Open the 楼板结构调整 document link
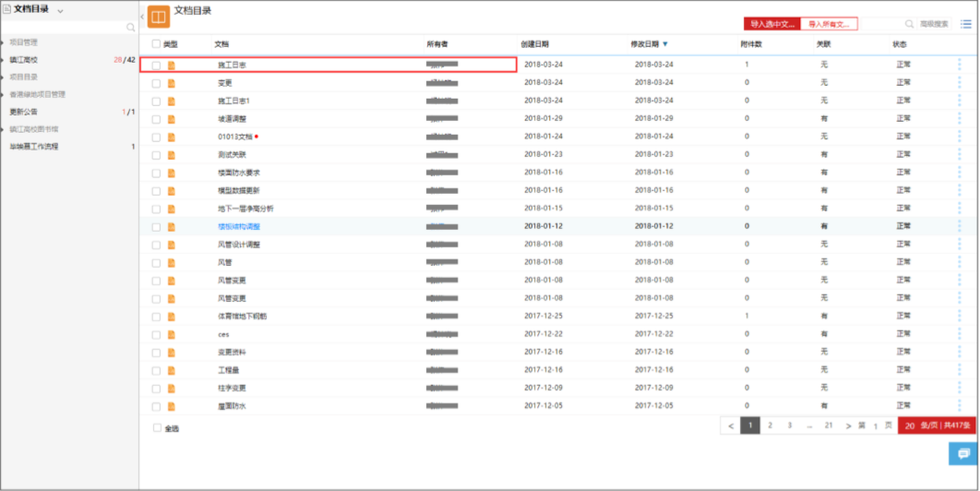This screenshot has width=980, height=491. pos(239,226)
